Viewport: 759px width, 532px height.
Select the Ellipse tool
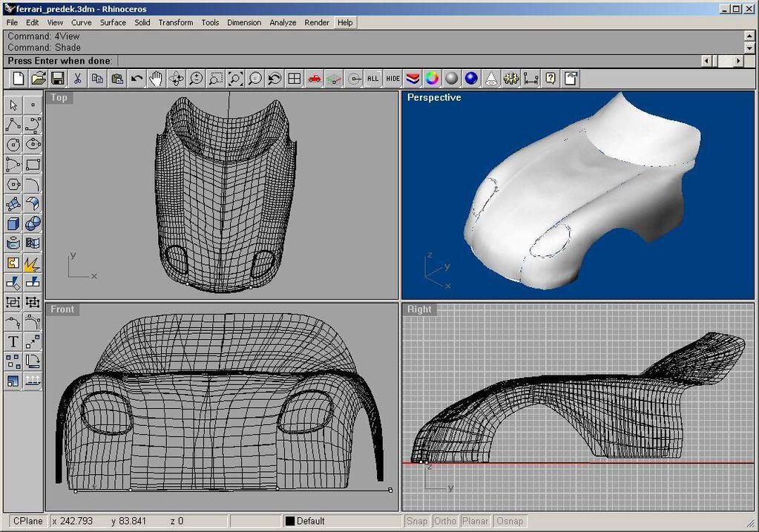pyautogui.click(x=33, y=145)
